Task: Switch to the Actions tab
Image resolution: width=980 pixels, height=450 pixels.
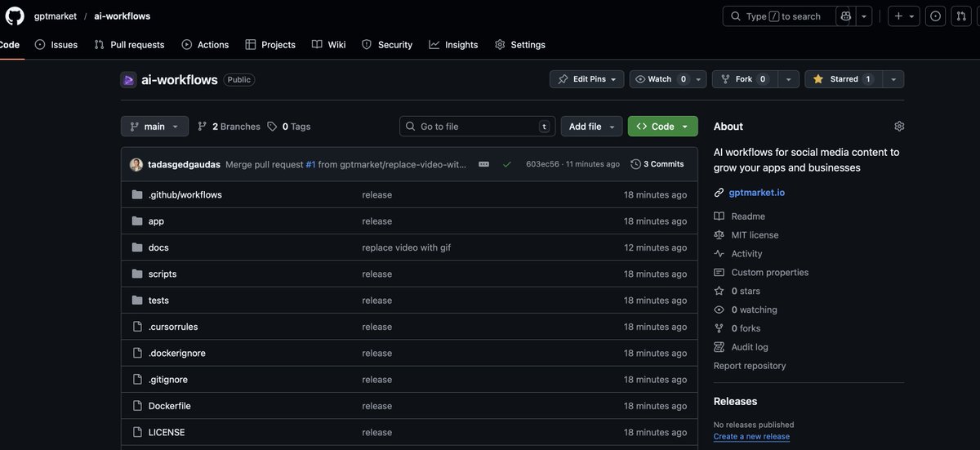Action: [x=205, y=45]
